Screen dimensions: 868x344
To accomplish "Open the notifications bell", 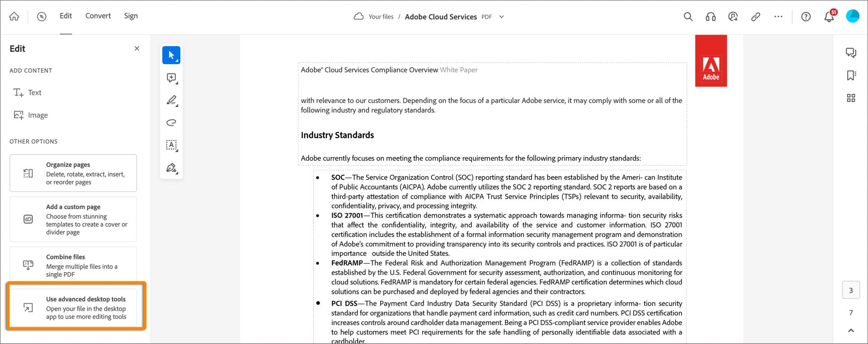I will pos(829,17).
